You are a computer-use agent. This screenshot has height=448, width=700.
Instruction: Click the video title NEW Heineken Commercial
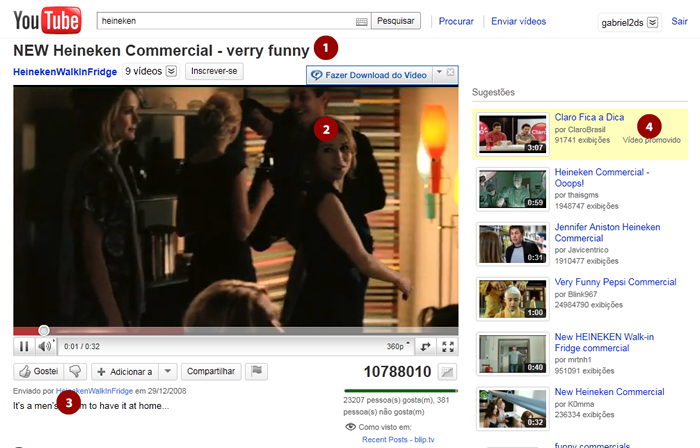(x=161, y=50)
